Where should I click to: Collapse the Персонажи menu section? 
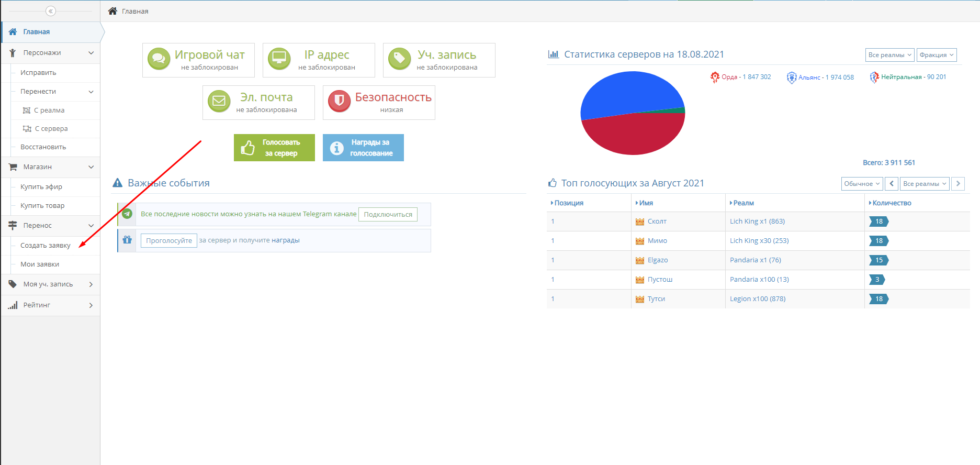click(91, 53)
